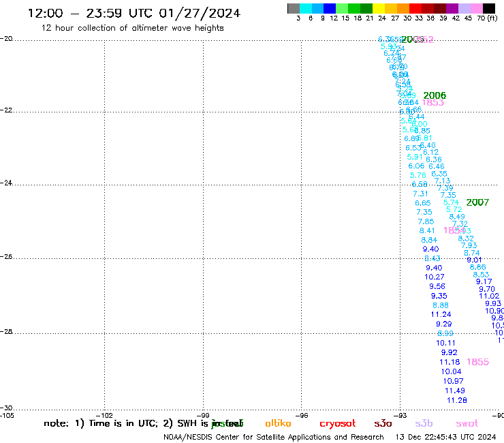Click the pink time label '1855'
Screen dimensions: 504x443
coord(477,362)
